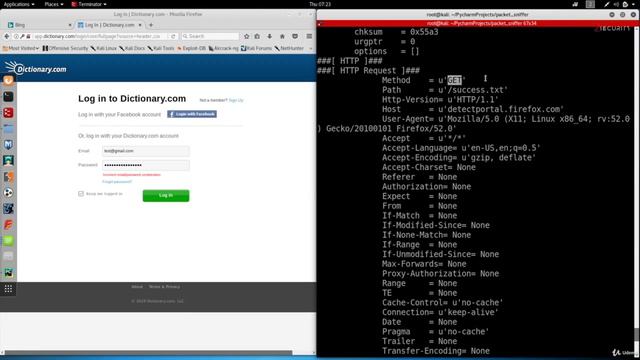Screen dimensions: 640x360
Task: Toggle Keep me logged in checkbox
Action: pos(81,194)
